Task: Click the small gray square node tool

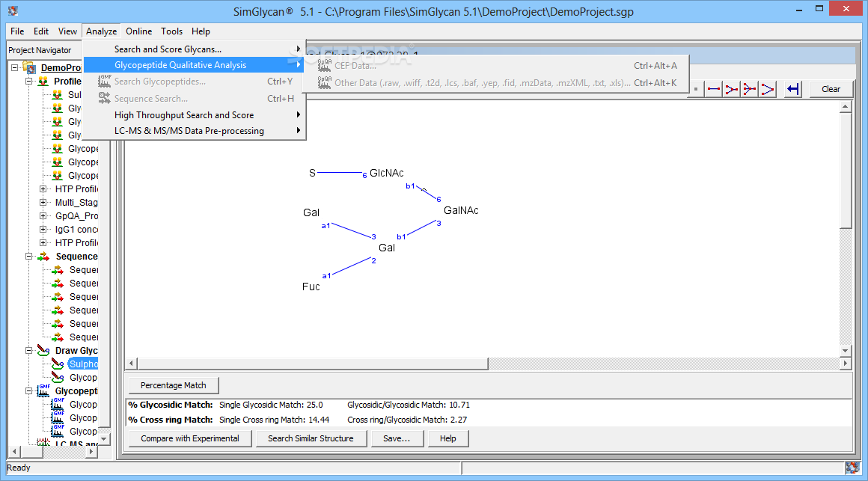Action: pos(696,89)
